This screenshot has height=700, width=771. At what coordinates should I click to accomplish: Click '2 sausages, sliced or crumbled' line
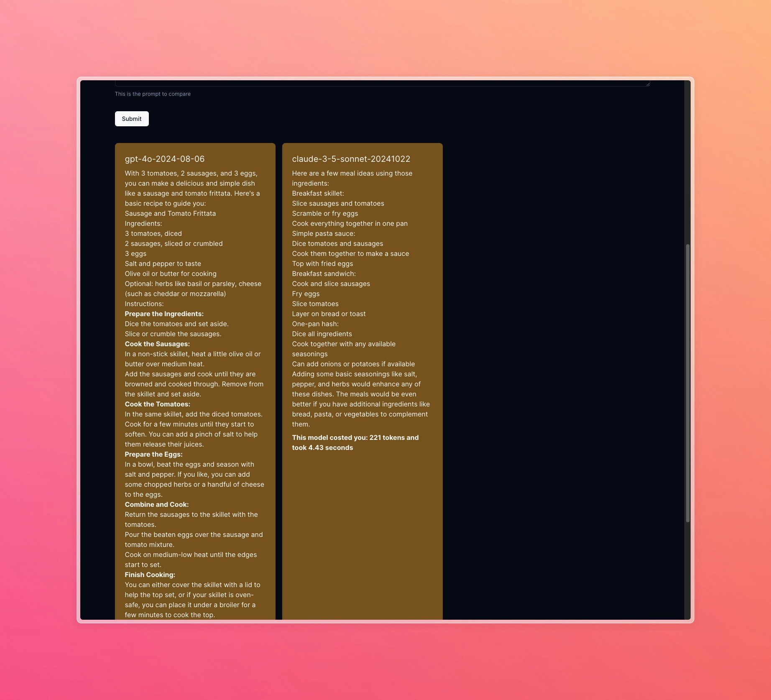[x=174, y=243]
